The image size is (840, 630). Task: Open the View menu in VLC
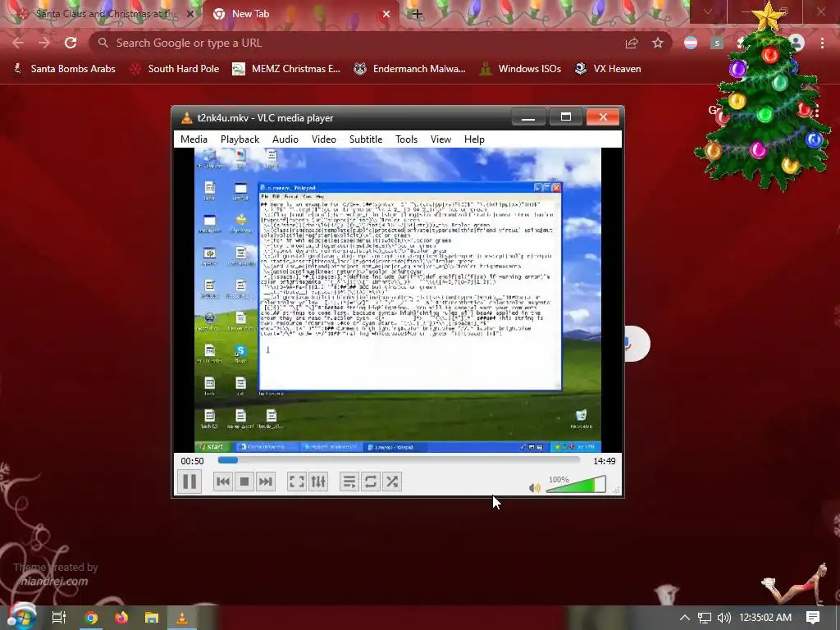(441, 139)
